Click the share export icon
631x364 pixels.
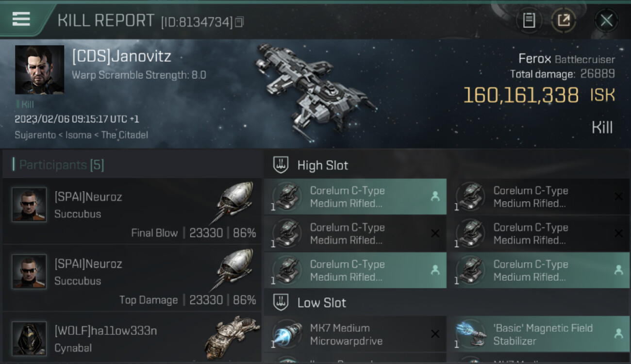tap(564, 20)
